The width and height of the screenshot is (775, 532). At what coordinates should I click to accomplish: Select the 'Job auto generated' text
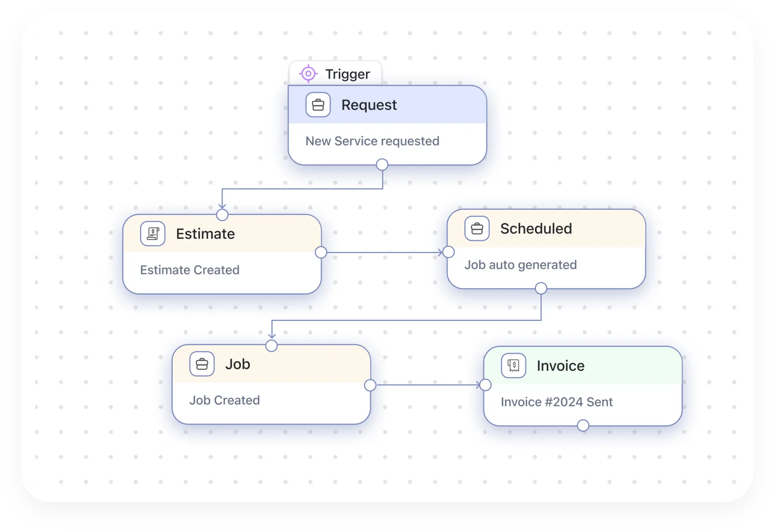click(520, 265)
